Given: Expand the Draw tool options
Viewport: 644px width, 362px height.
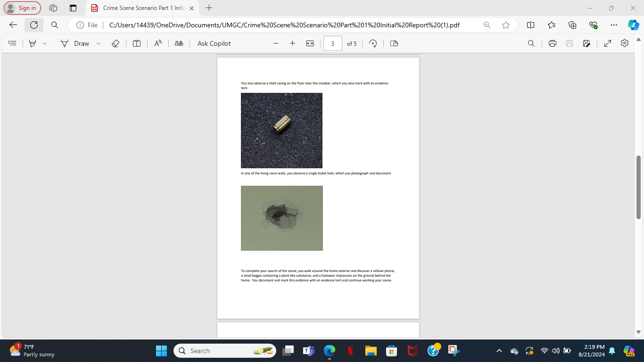Looking at the screenshot, I should (x=98, y=43).
